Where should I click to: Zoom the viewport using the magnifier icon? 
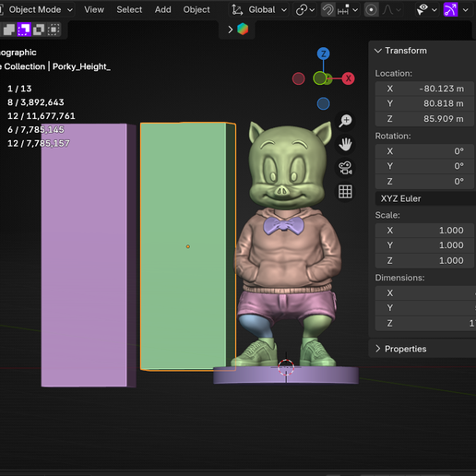(x=345, y=121)
